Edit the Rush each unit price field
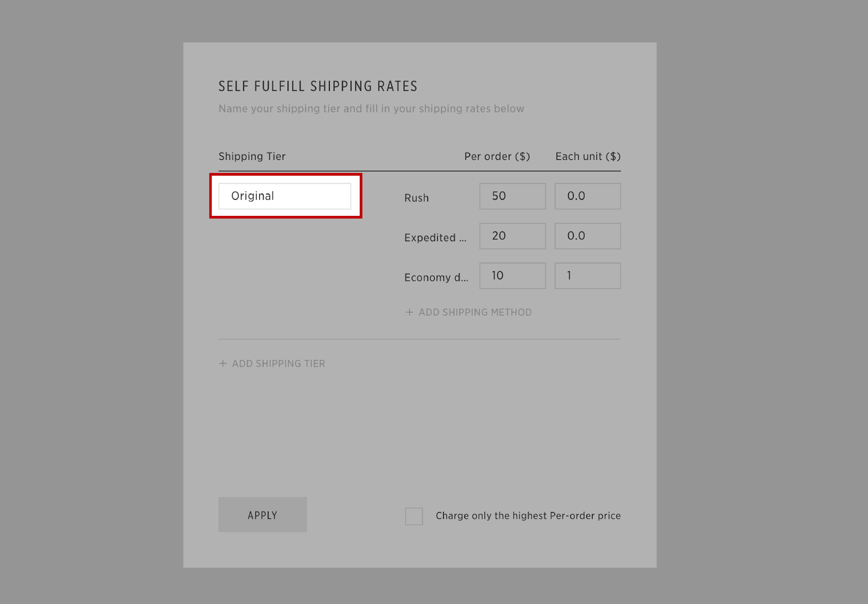The height and width of the screenshot is (604, 868). click(x=588, y=196)
